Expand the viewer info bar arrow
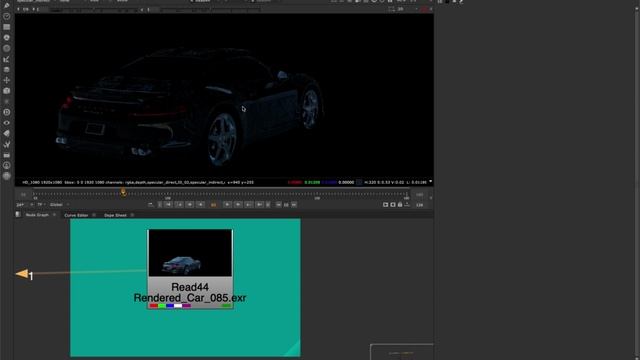This screenshot has width=640, height=360. (431, 182)
